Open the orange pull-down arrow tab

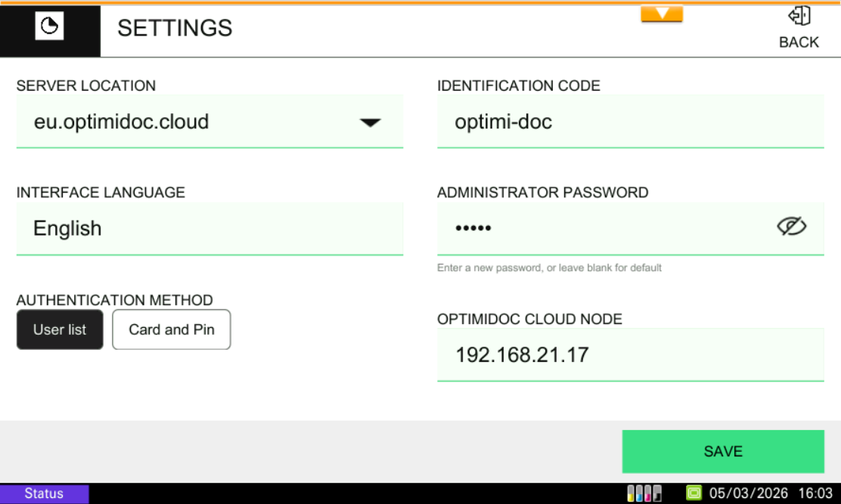coord(662,14)
